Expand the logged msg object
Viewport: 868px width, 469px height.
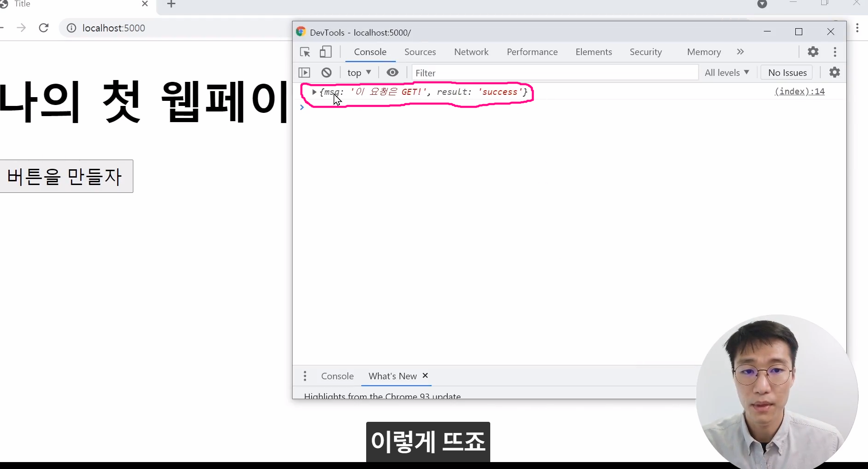314,92
